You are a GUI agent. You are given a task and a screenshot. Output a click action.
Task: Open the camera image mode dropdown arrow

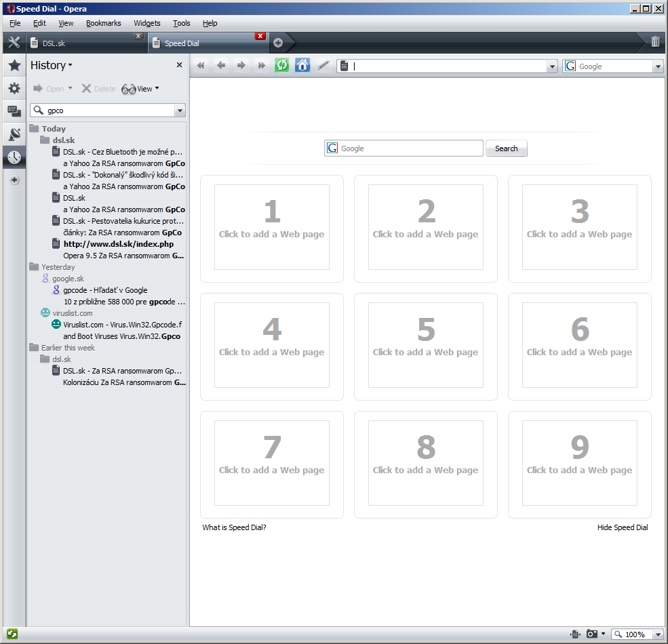point(603,634)
